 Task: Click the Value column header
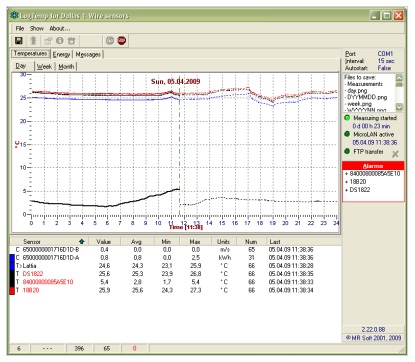[x=104, y=241]
